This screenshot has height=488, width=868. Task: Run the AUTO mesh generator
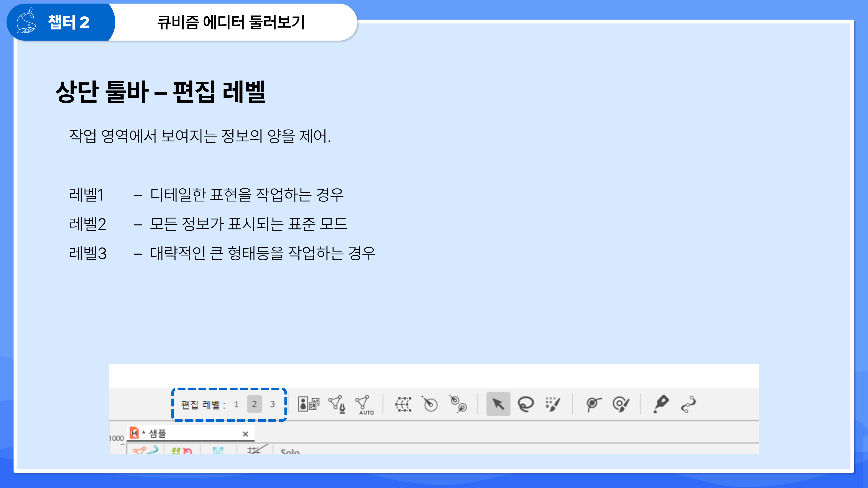(x=364, y=404)
